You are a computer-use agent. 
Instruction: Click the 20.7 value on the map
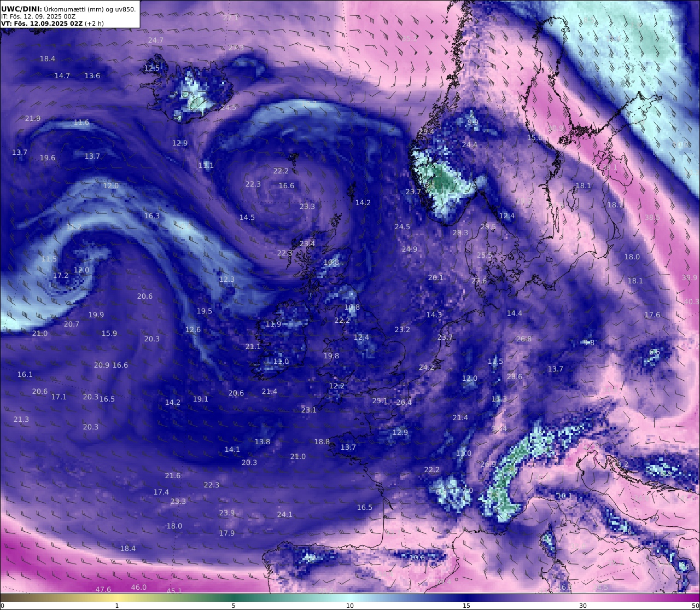coord(72,324)
